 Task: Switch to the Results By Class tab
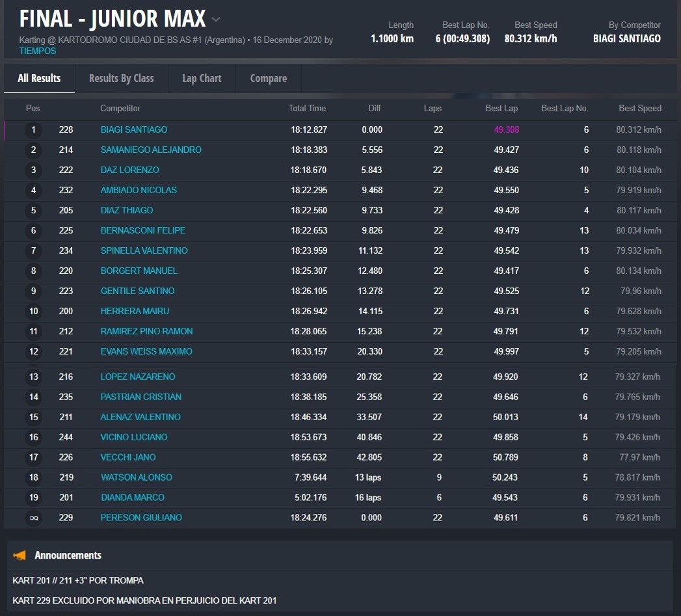[x=121, y=78]
